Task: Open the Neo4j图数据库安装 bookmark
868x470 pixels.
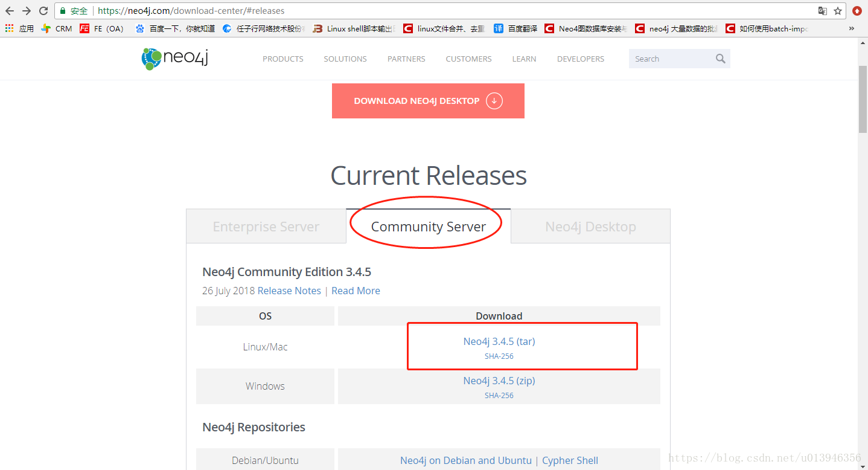Action: coord(586,28)
